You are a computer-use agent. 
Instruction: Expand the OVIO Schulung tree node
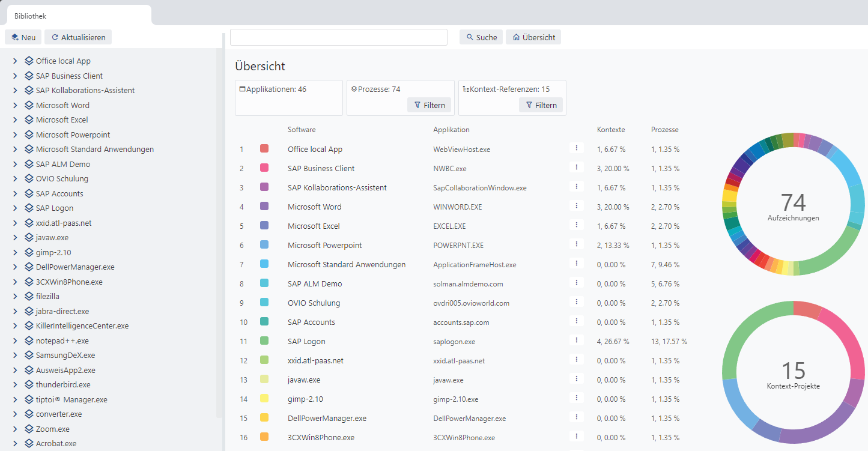pos(15,179)
